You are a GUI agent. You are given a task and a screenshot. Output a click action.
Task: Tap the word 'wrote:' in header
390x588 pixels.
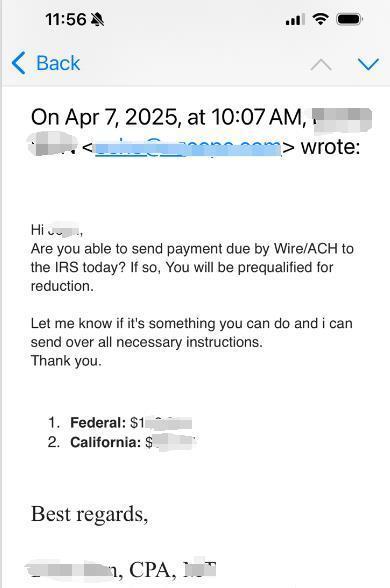point(330,147)
